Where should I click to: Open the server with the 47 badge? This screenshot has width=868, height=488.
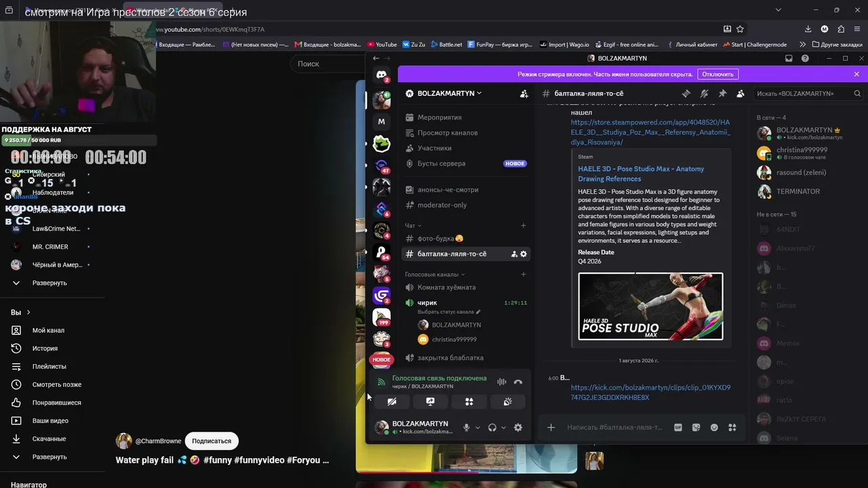[x=382, y=165]
